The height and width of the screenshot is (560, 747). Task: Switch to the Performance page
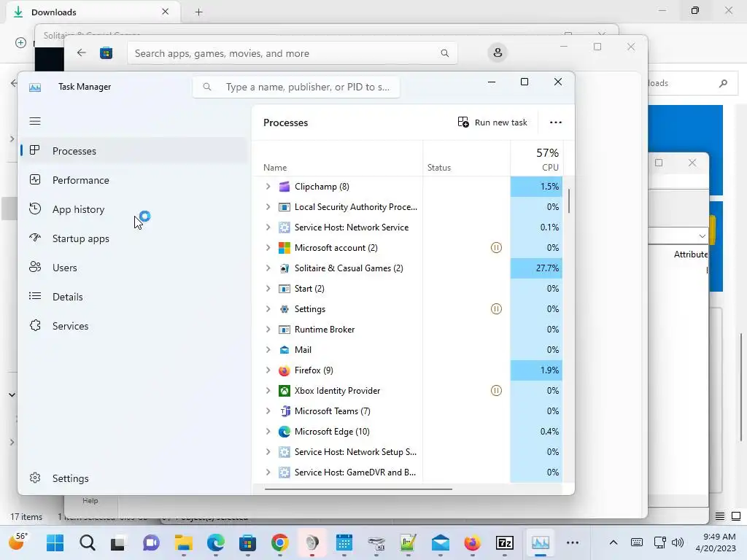pyautogui.click(x=133, y=180)
